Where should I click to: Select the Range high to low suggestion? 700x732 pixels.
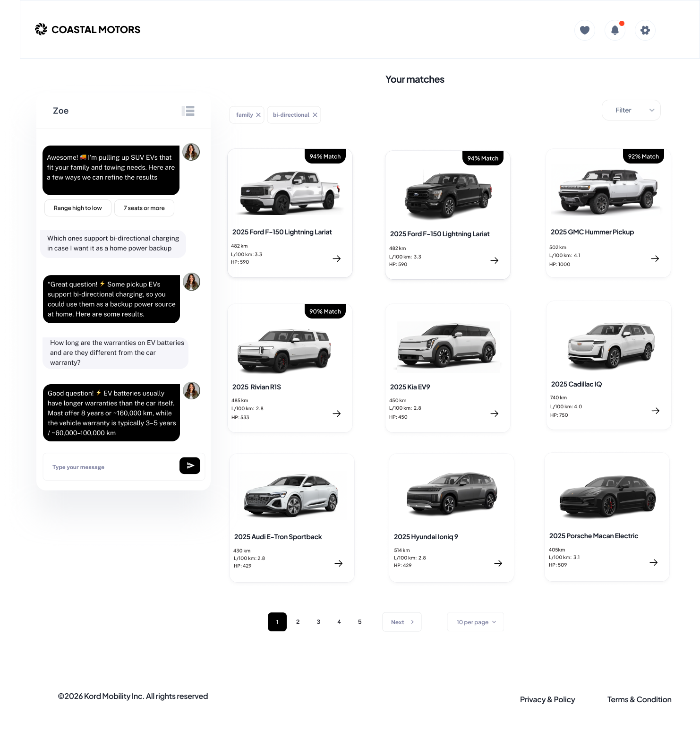[78, 208]
